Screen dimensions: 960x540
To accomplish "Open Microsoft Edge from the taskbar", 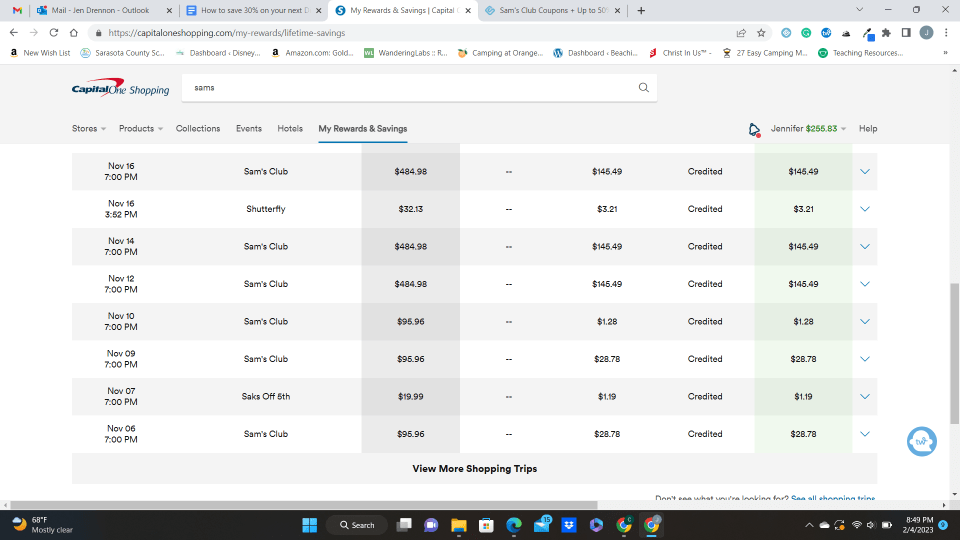I will click(514, 525).
